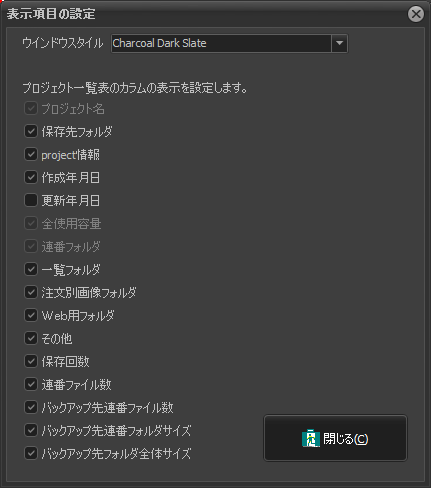This screenshot has width=431, height=488.
Task: Toggle the 注文別画像フォルダ checkbox
Action: [31, 292]
